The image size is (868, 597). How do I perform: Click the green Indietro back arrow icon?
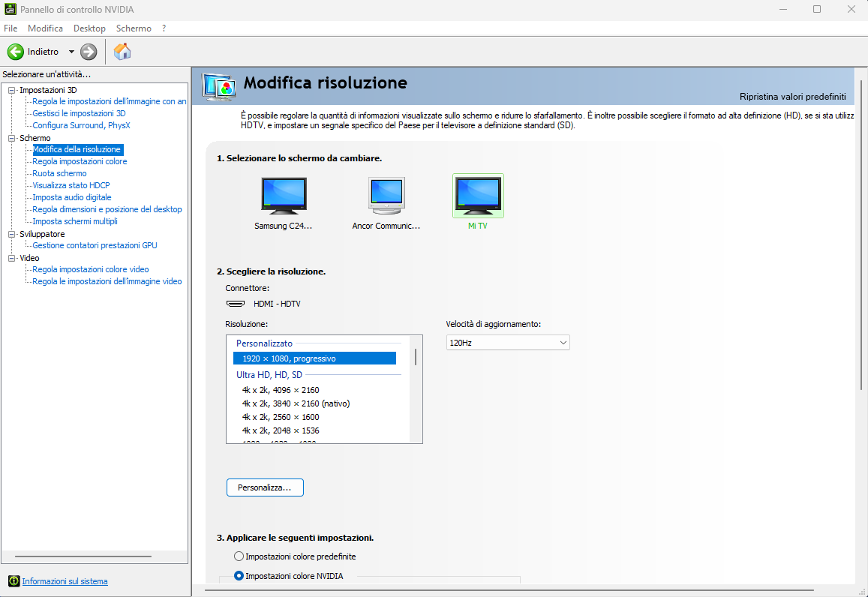click(x=16, y=52)
